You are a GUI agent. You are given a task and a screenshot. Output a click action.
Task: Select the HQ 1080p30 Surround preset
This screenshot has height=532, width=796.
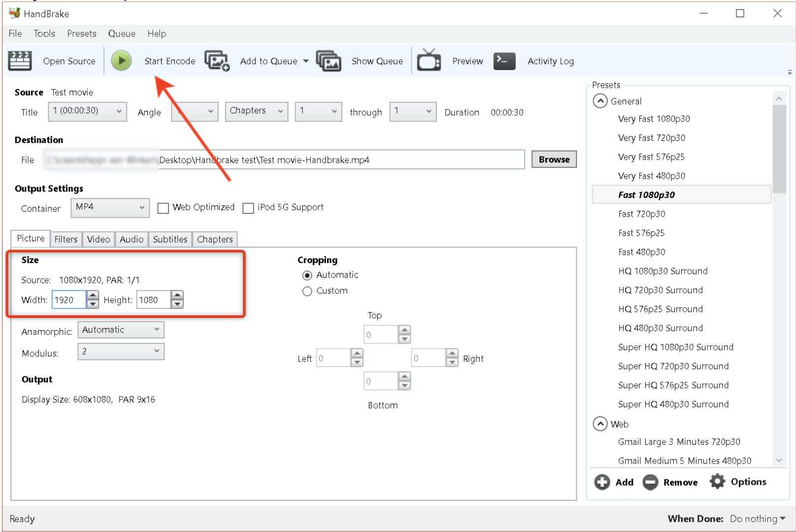[x=663, y=271]
